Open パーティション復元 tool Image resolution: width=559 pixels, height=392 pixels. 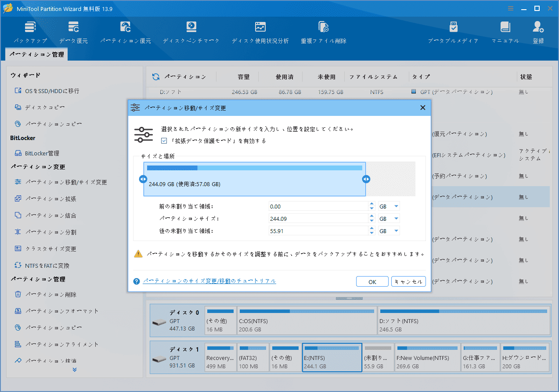(x=125, y=32)
